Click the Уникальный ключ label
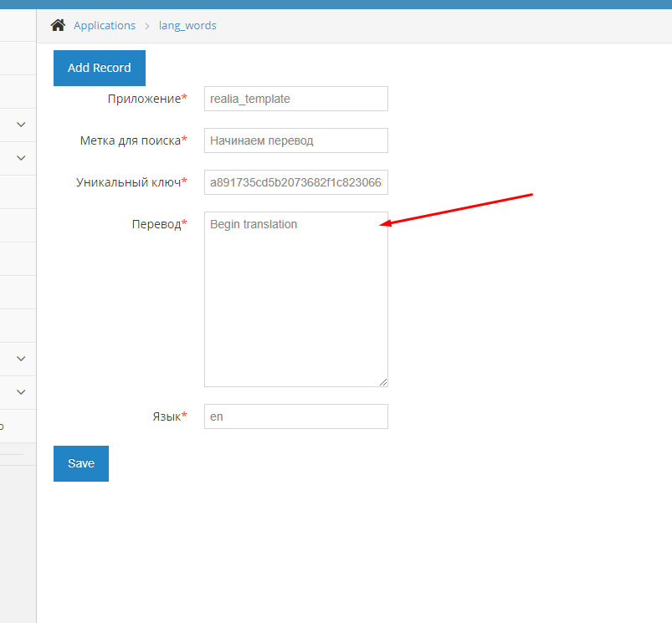Screen dimensions: 672x623 coord(128,182)
